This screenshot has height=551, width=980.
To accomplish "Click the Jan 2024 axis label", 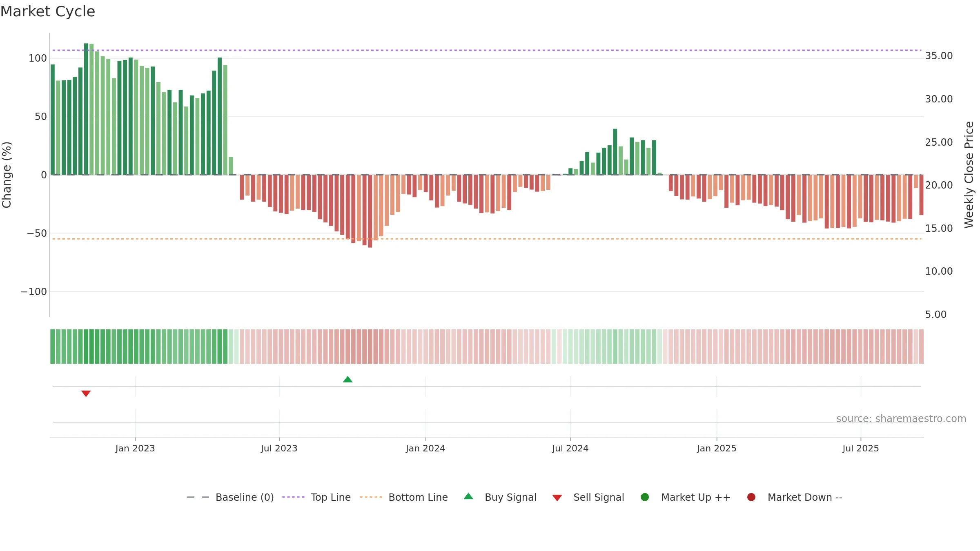I will (x=425, y=448).
